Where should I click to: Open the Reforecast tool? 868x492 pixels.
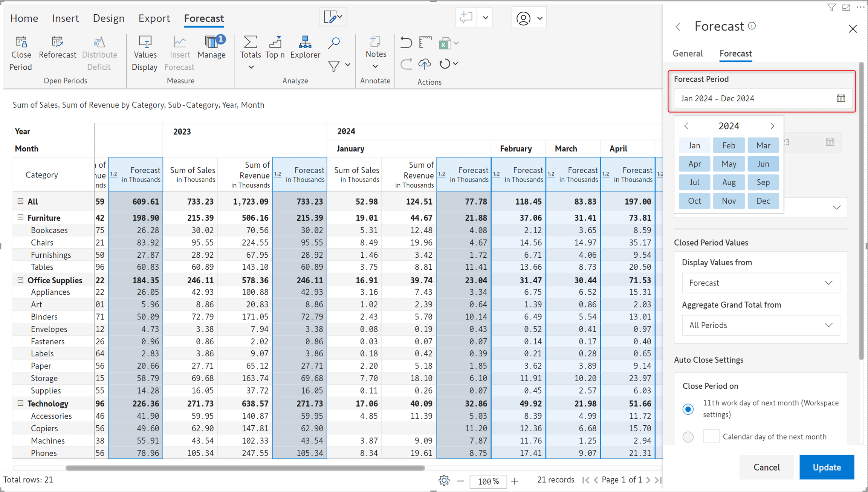57,47
